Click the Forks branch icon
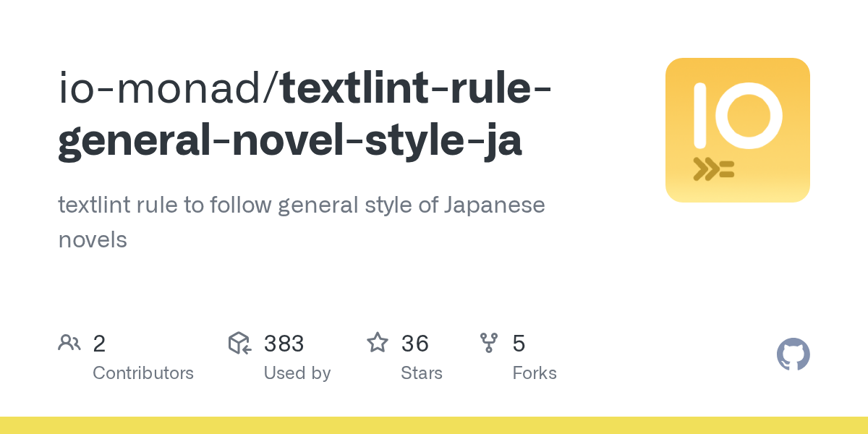 click(x=489, y=343)
